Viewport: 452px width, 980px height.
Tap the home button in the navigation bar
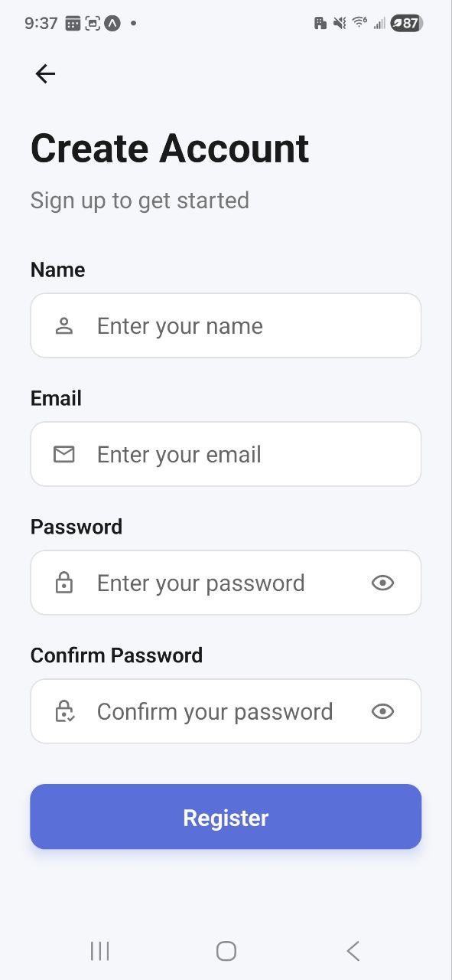pos(226,951)
